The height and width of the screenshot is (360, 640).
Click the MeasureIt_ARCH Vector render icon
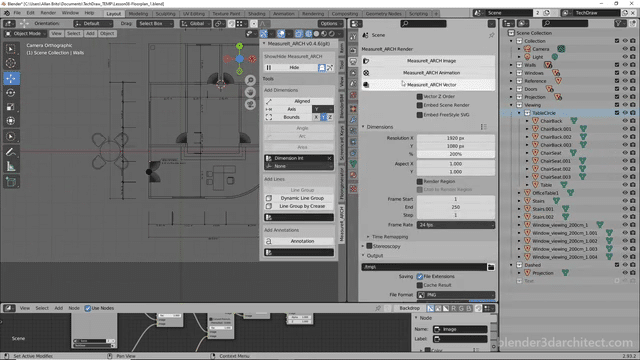[x=366, y=84]
